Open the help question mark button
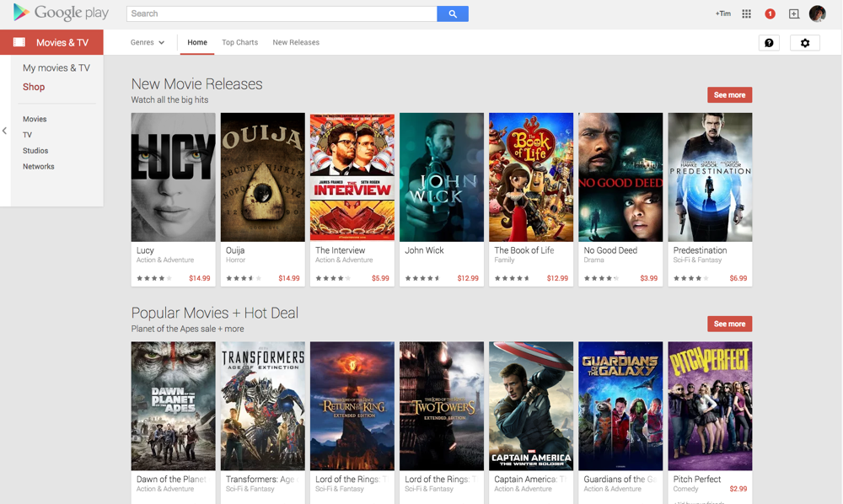 point(769,43)
